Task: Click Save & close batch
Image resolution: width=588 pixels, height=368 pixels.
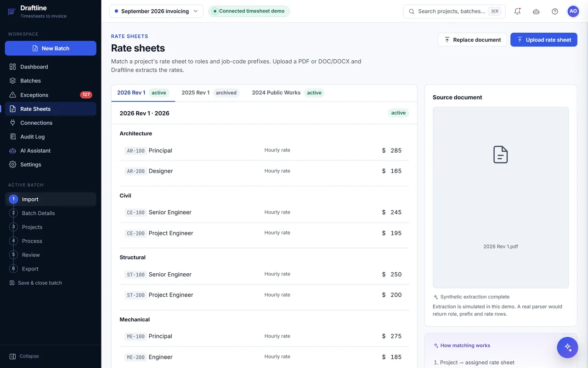Action: pyautogui.click(x=36, y=283)
